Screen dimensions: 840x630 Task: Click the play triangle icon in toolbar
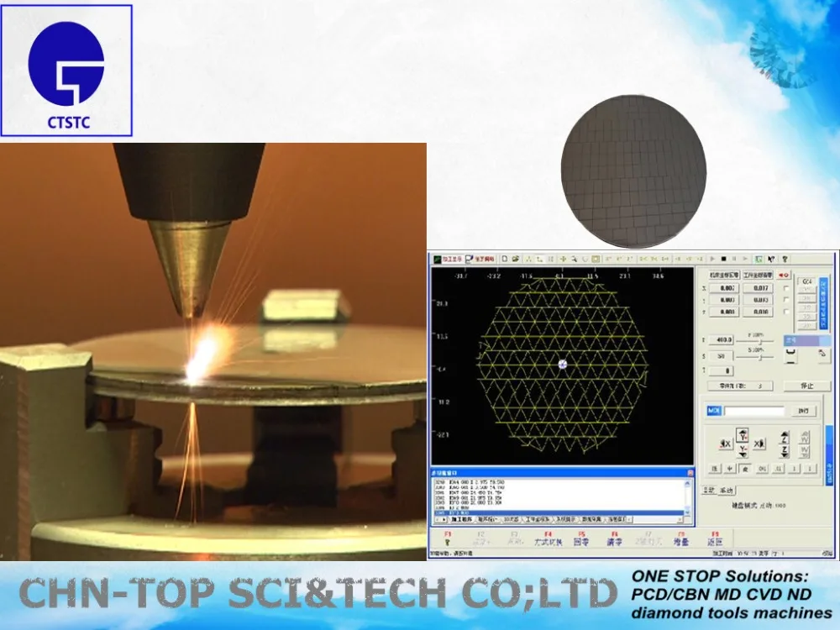click(712, 259)
